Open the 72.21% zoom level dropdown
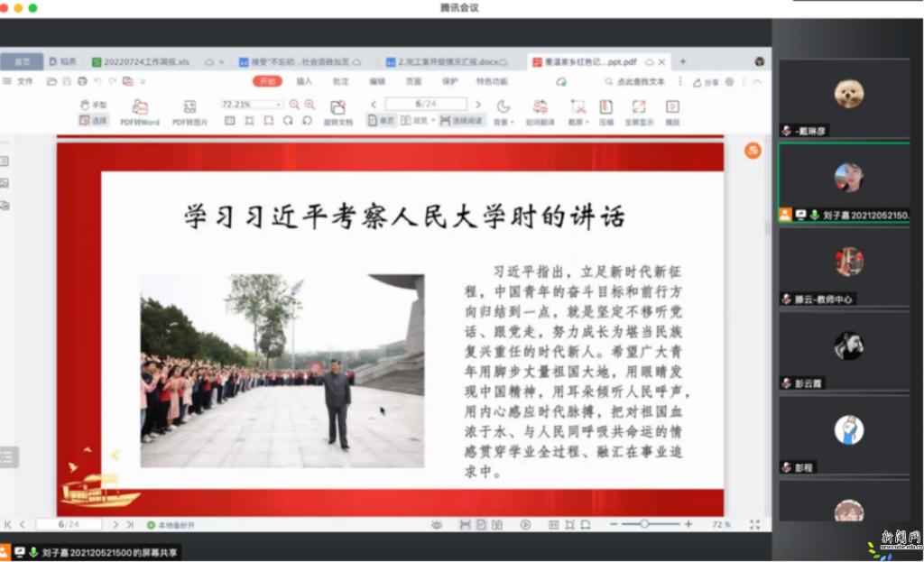Image resolution: width=924 pixels, height=562 pixels. (x=251, y=105)
